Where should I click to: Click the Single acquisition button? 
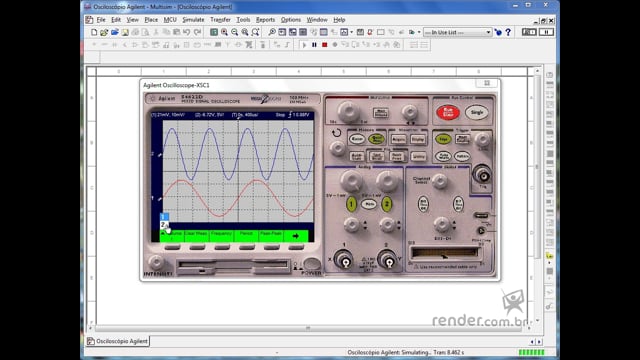tap(476, 112)
